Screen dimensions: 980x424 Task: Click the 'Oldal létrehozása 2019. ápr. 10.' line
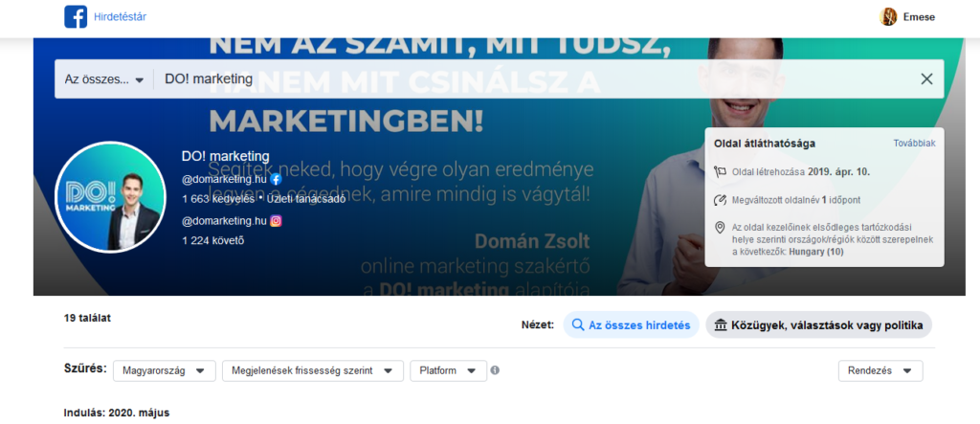pyautogui.click(x=801, y=171)
